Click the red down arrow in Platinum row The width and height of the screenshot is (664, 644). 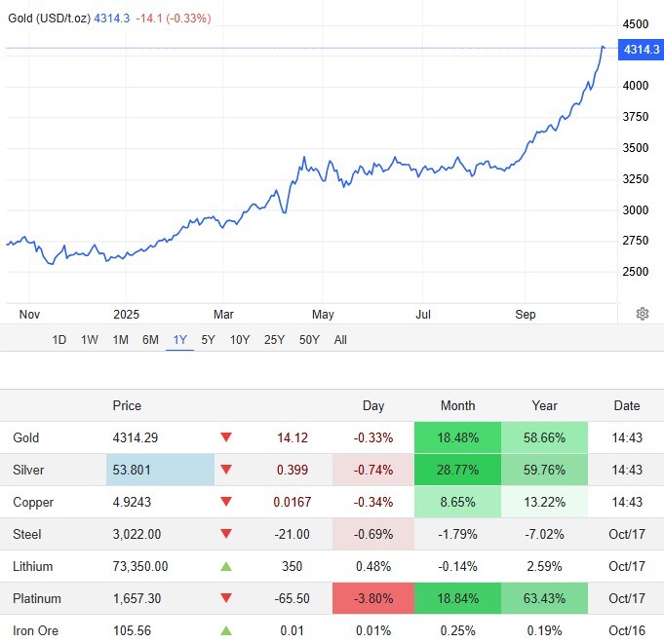tap(226, 599)
